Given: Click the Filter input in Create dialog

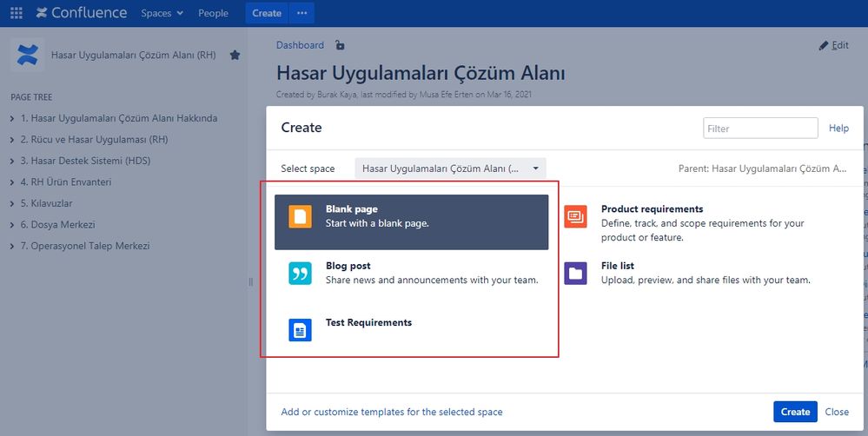Looking at the screenshot, I should [760, 129].
